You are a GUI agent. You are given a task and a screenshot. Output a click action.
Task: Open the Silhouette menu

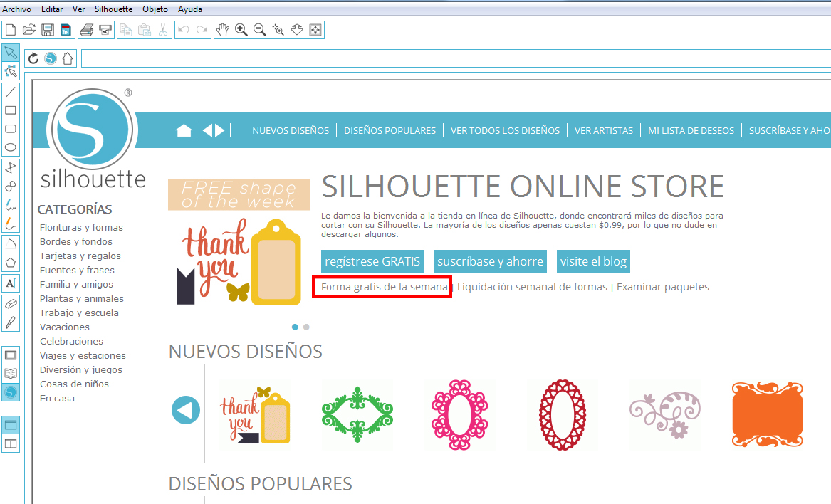(x=113, y=9)
